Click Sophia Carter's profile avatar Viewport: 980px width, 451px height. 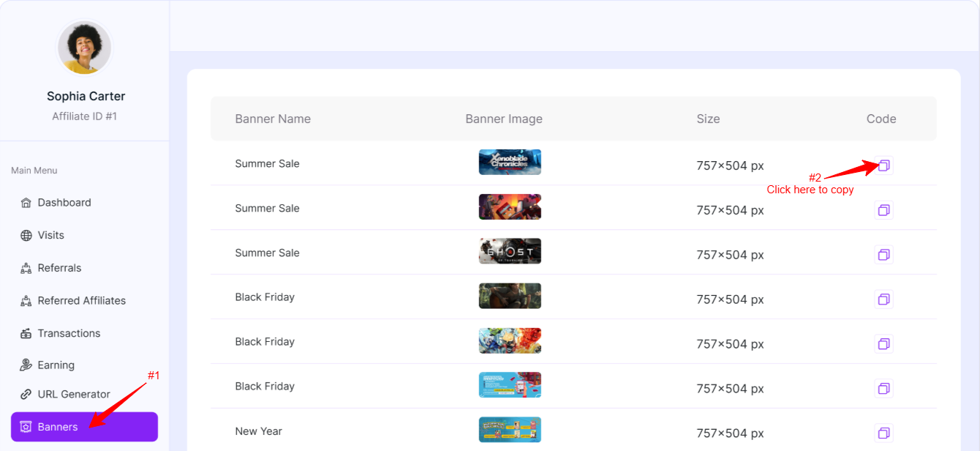85,48
